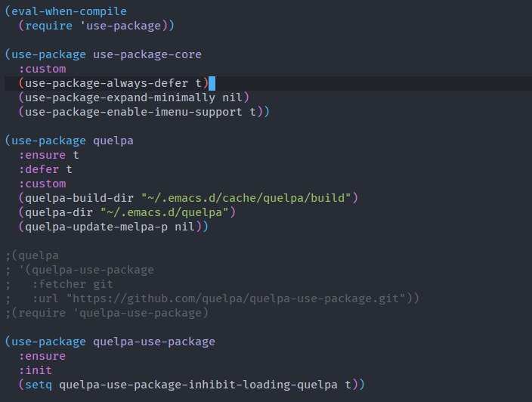Click 'use-package-core' package name
Viewport: 532px width, 402px height.
click(x=147, y=54)
